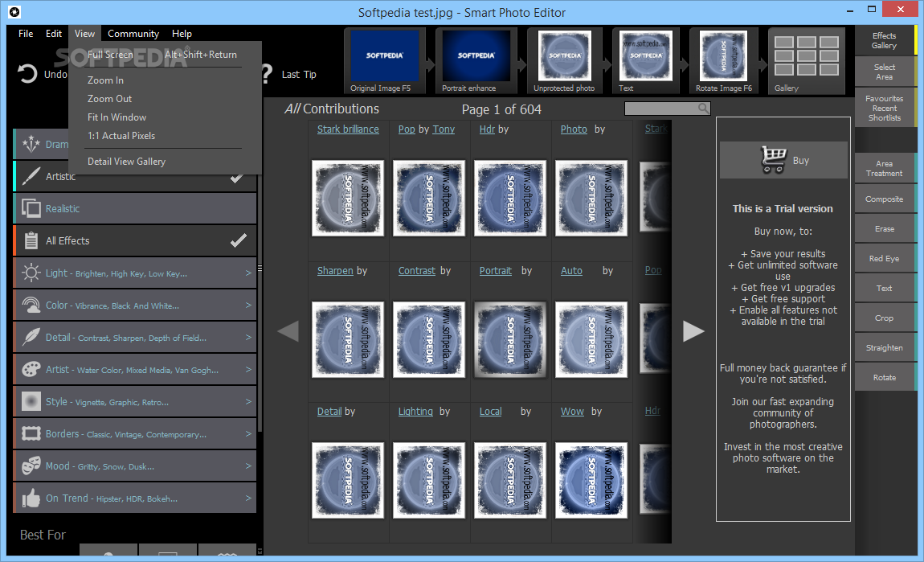Image resolution: width=924 pixels, height=562 pixels.
Task: Click the Crop button
Action: [x=884, y=318]
